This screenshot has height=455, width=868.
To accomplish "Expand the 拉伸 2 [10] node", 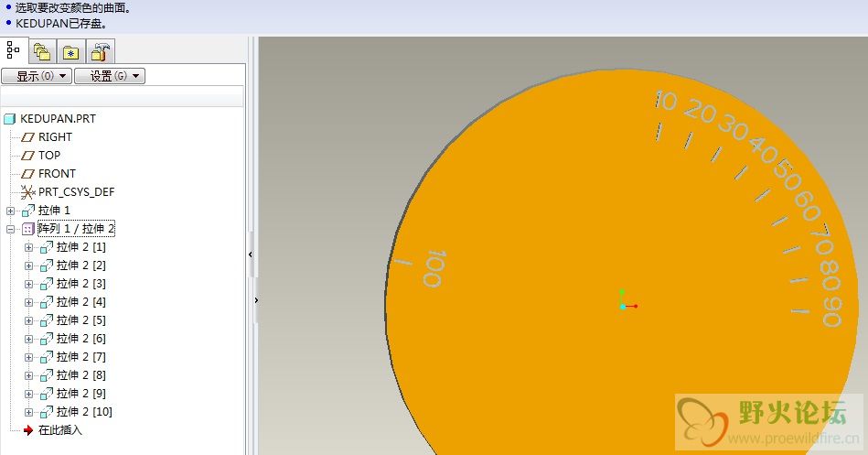I will click(x=28, y=412).
